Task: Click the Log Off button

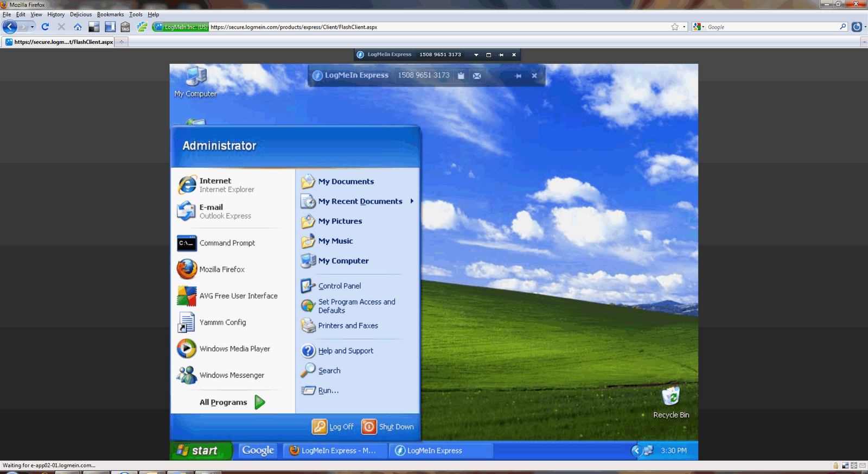Action: (333, 427)
